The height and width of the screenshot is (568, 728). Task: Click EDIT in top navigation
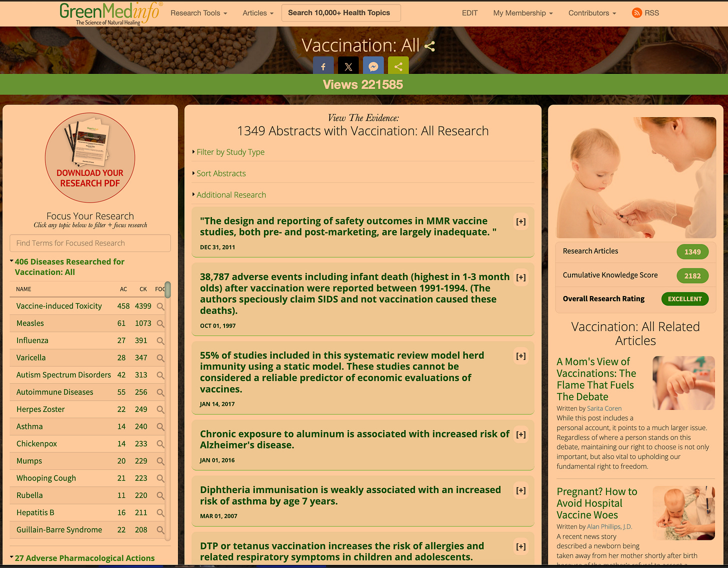click(469, 13)
